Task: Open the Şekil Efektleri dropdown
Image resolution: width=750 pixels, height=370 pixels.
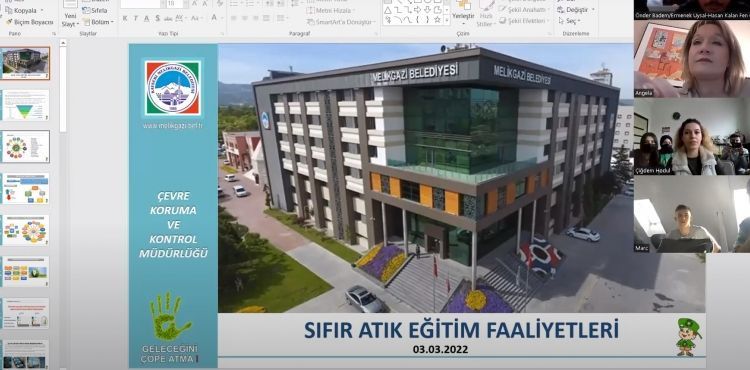Action: click(x=523, y=21)
